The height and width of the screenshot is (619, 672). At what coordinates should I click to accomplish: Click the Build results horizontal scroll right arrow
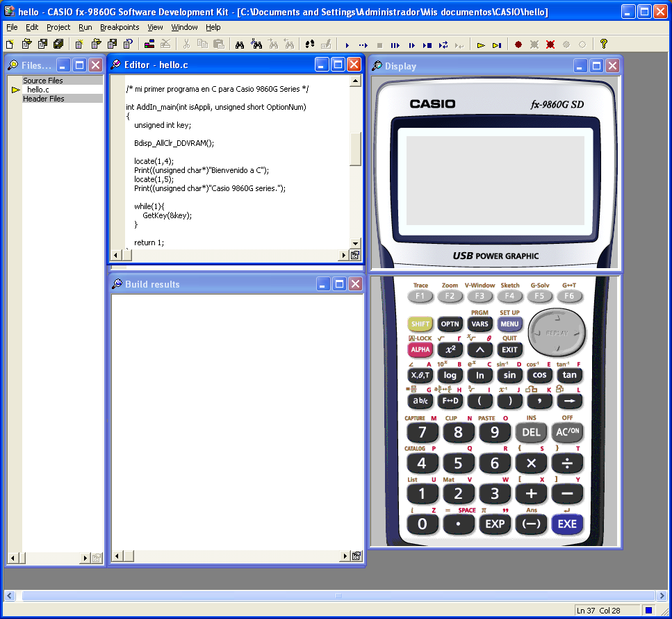pos(345,556)
